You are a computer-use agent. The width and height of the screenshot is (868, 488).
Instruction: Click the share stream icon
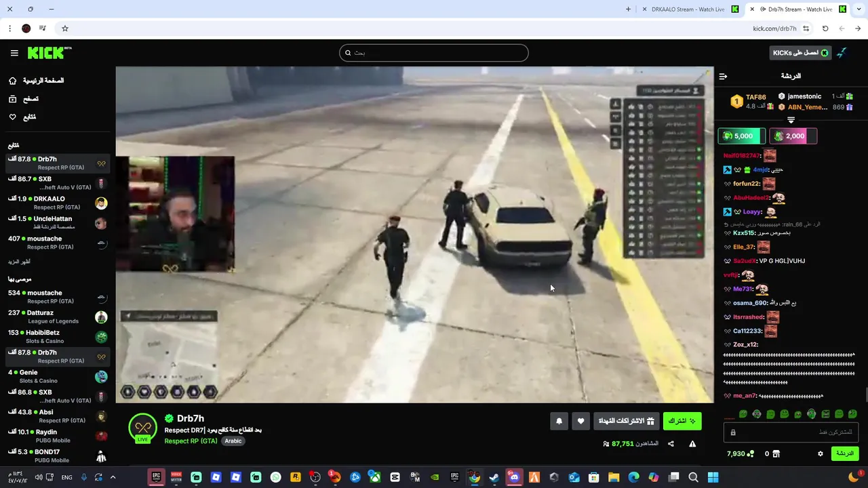(x=671, y=444)
